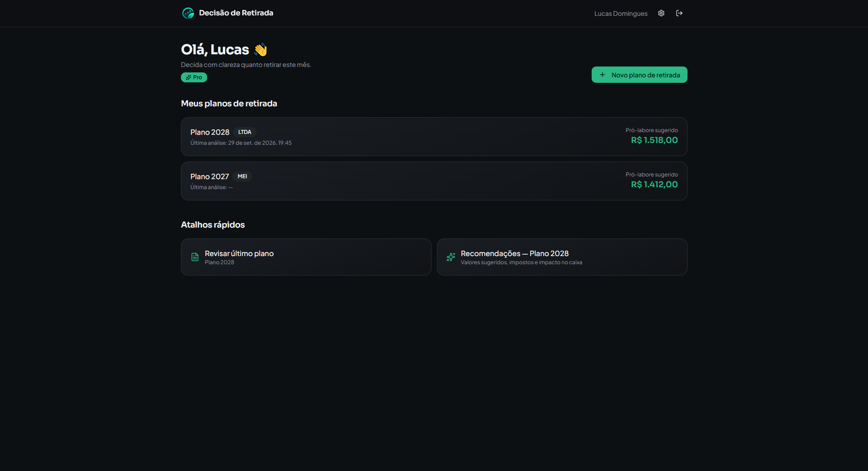Click the Pro plan badge
This screenshot has height=471, width=868.
pos(194,77)
